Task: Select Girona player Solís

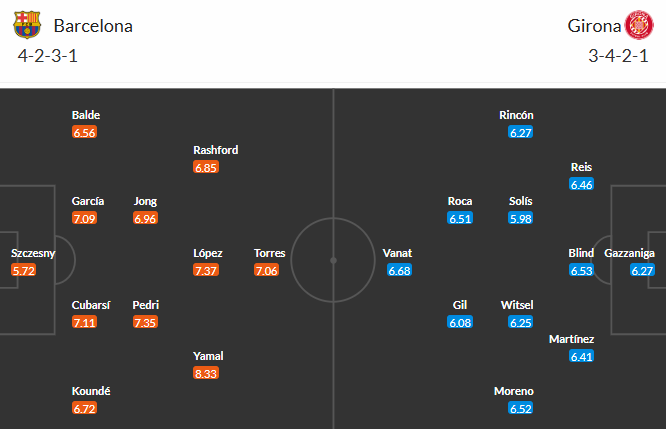Action: click(x=520, y=201)
